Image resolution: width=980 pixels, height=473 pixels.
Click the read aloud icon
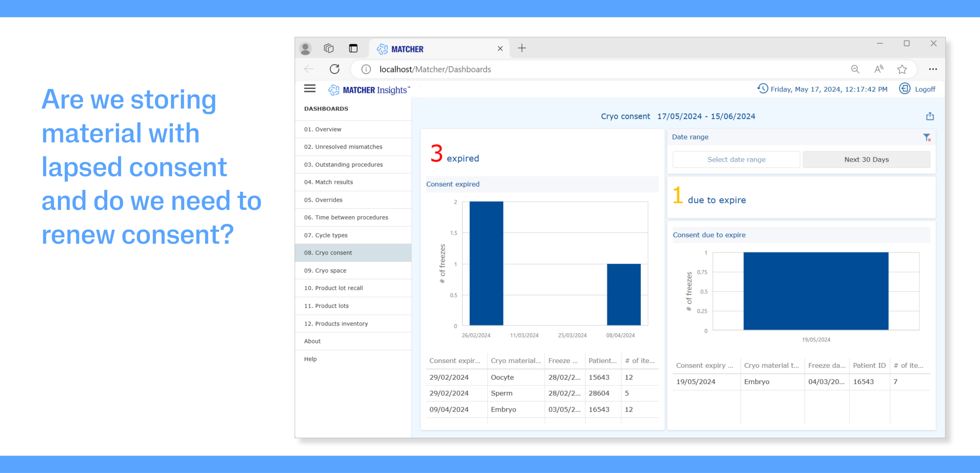879,69
